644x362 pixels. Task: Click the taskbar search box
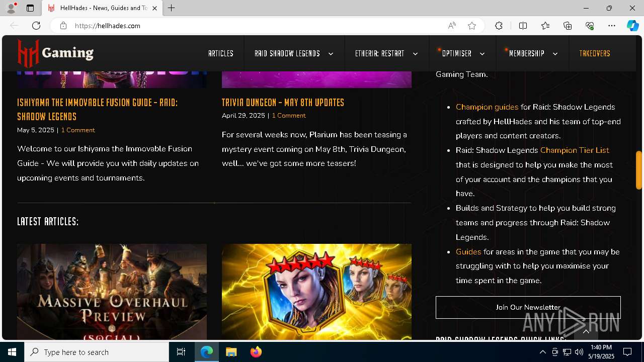pyautogui.click(x=97, y=352)
